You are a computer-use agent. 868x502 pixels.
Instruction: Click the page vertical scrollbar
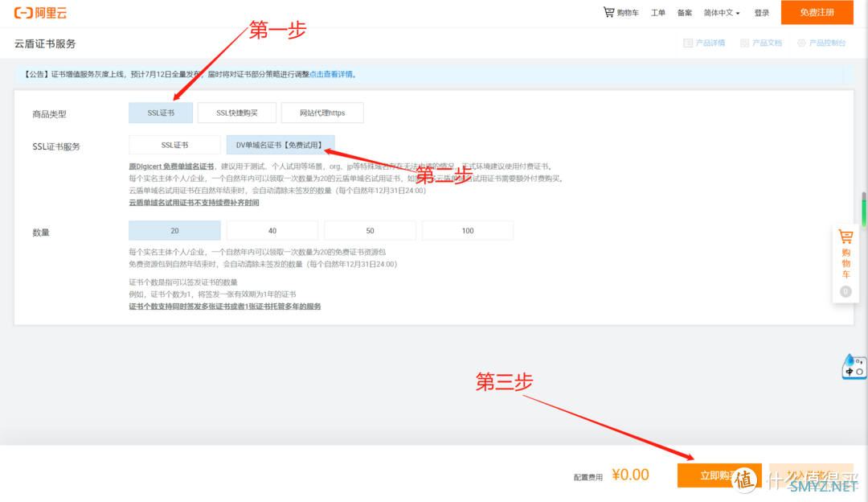click(863, 209)
